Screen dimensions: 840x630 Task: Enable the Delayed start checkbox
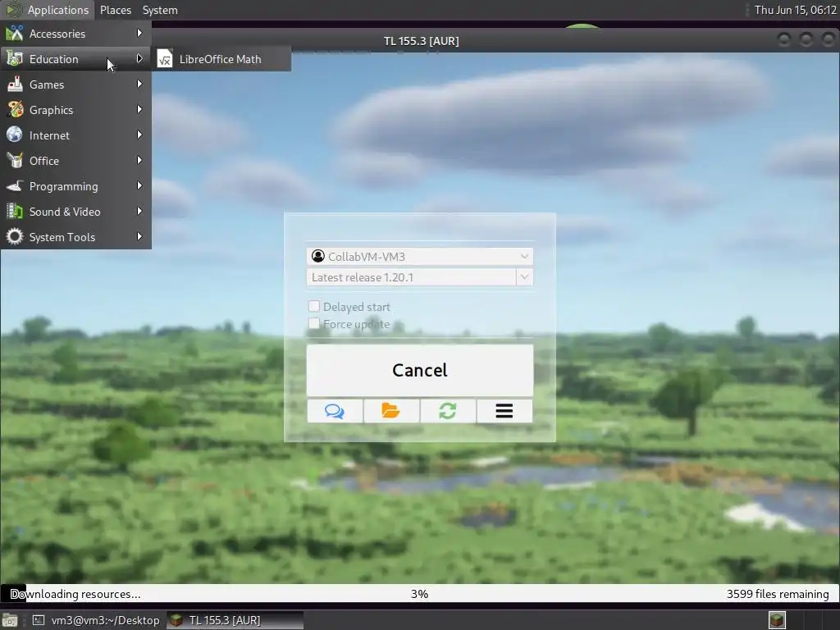(x=314, y=306)
